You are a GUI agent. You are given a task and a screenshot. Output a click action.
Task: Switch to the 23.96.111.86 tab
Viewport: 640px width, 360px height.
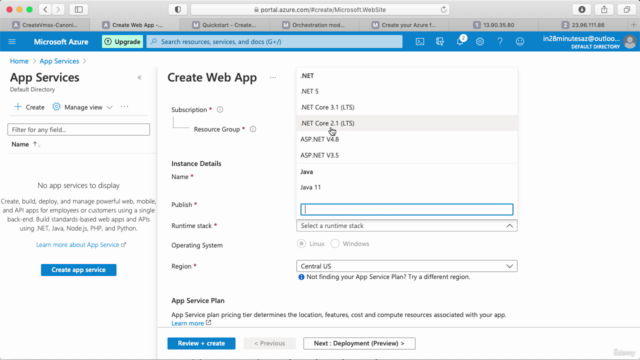(x=584, y=25)
